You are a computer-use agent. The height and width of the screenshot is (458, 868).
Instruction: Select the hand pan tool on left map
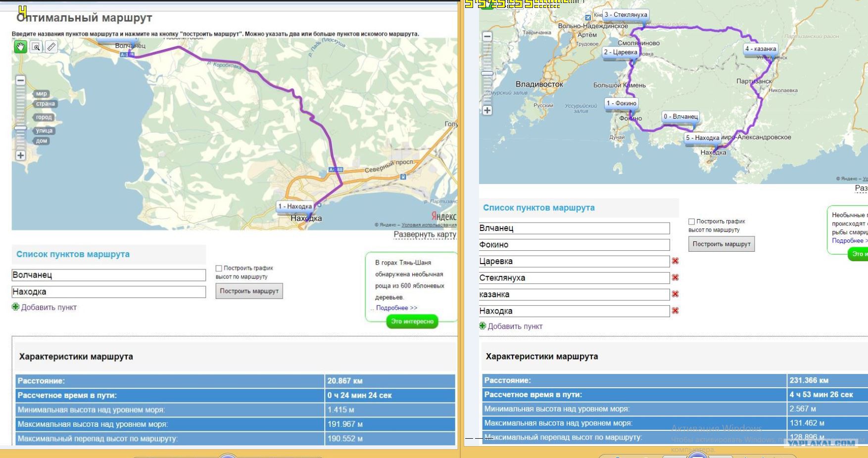point(20,47)
